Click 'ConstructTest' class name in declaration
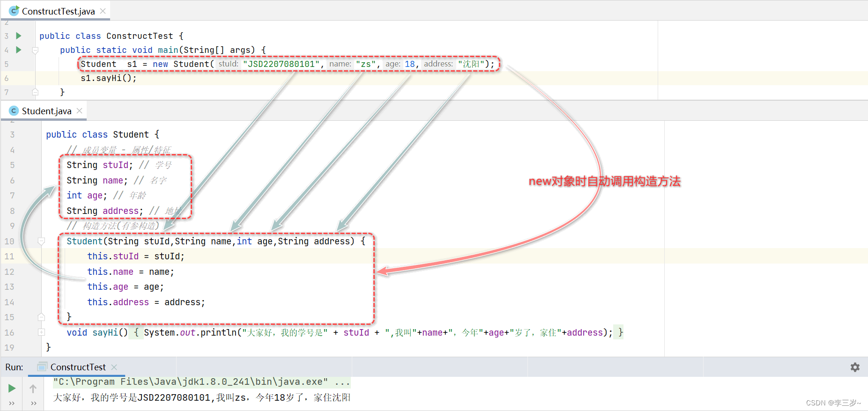868x411 pixels. point(140,36)
